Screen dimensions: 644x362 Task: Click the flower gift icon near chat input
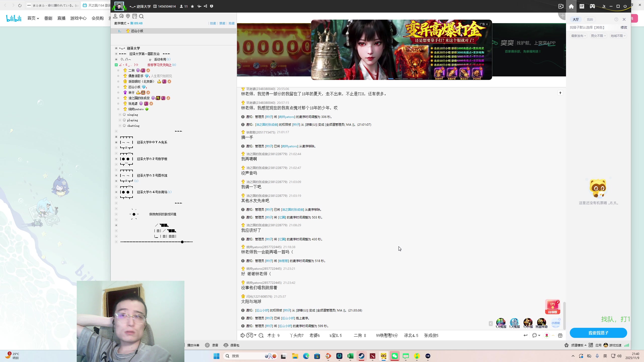547,335
